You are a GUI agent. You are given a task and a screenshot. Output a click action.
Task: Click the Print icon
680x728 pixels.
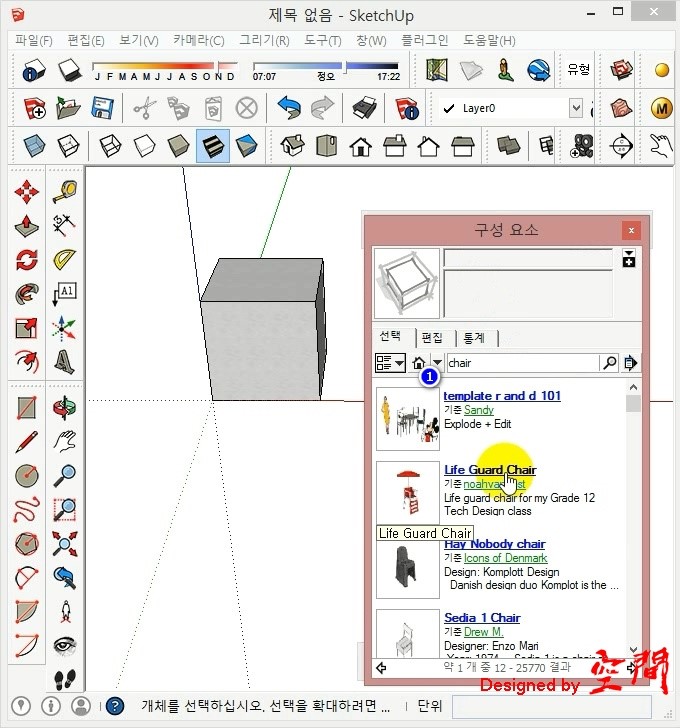[x=364, y=108]
